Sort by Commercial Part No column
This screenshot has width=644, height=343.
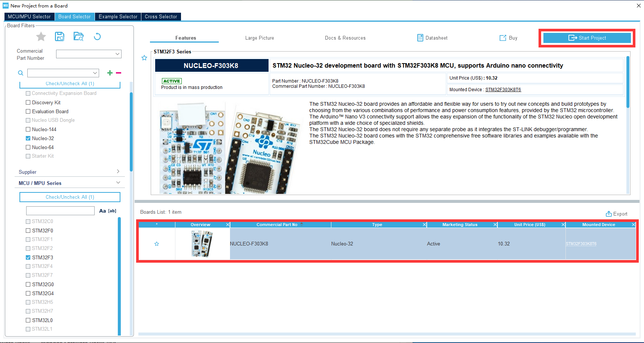(277, 225)
